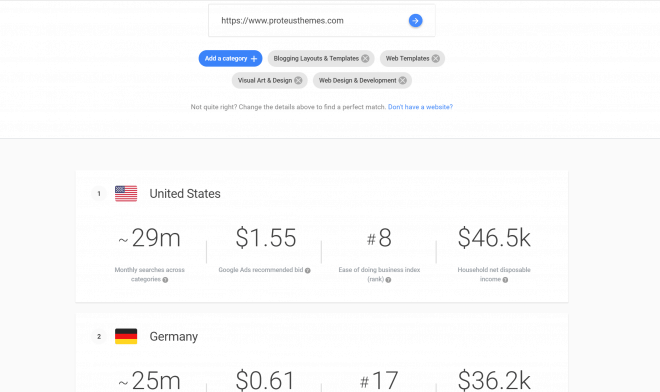The width and height of the screenshot is (660, 392).
Task: Click the United States $1.55 recommended bid value
Action: (266, 238)
